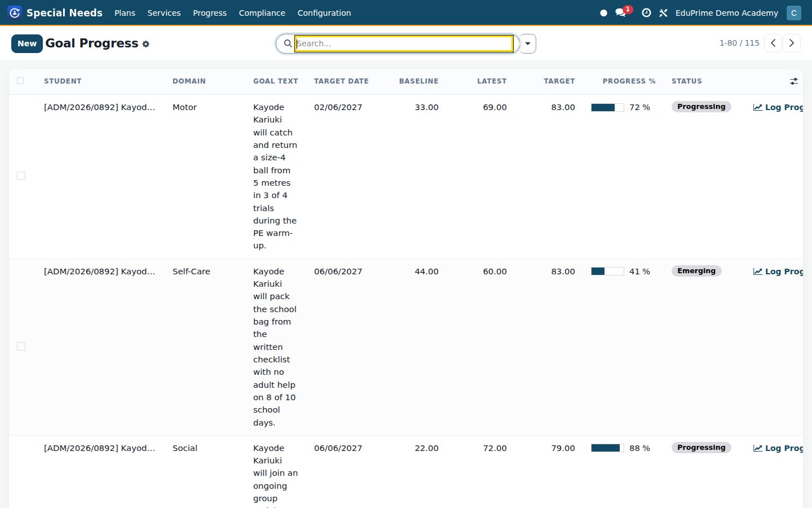Go to the next page arrow
Screen dimensions: 812x508
pyautogui.click(x=792, y=43)
